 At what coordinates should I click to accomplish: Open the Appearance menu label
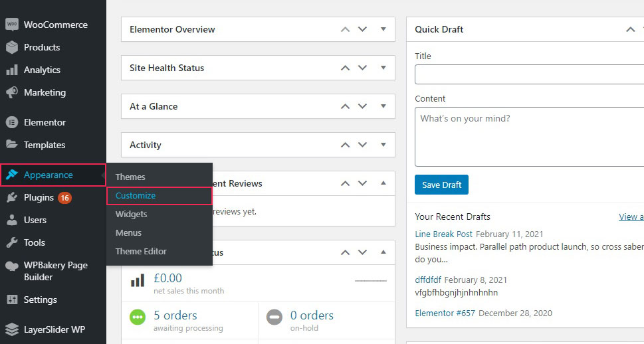tap(49, 175)
